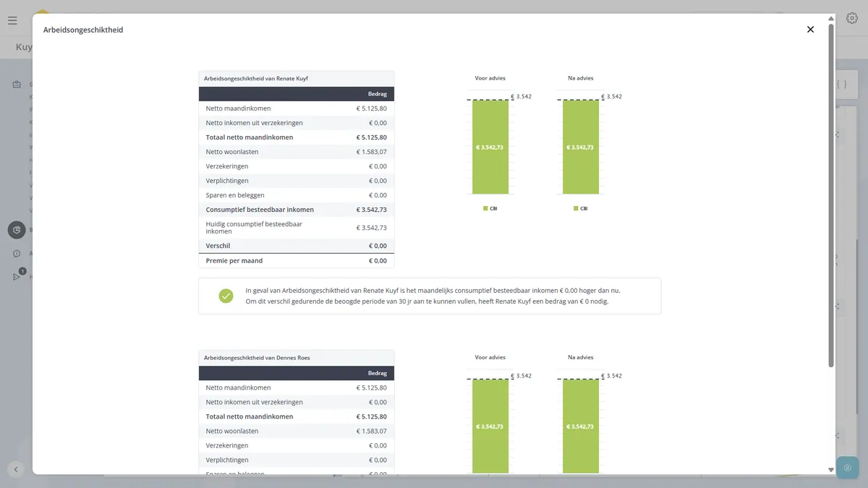Image resolution: width=868 pixels, height=488 pixels.
Task: Click the scroll-down arrow of dialog scrollbar
Action: tap(830, 470)
